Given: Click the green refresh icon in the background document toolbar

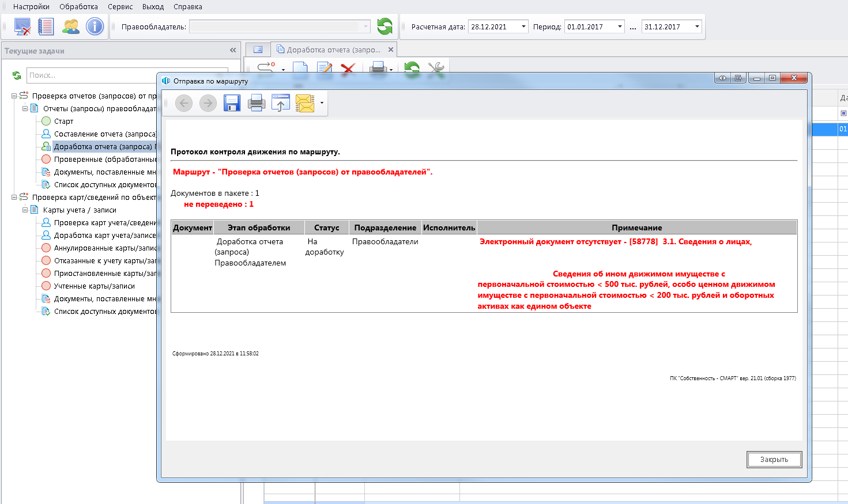Looking at the screenshot, I should coord(412,69).
